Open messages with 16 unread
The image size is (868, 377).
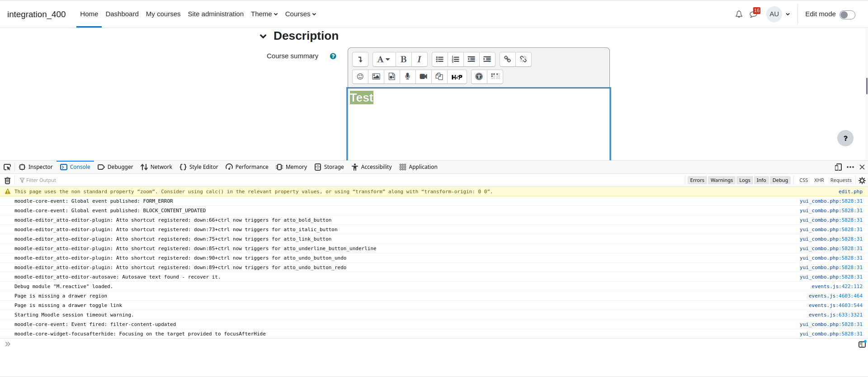(x=754, y=14)
